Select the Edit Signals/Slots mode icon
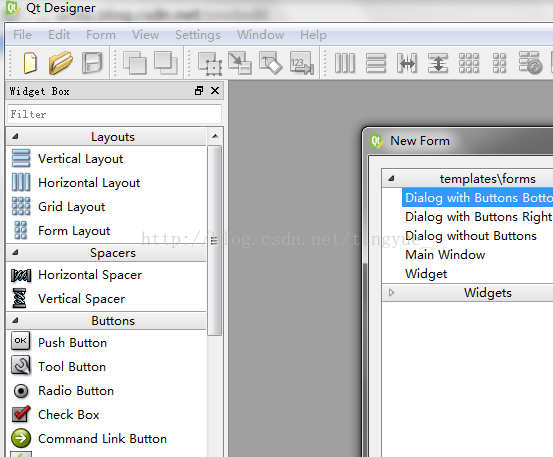This screenshot has height=457, width=553. point(240,63)
